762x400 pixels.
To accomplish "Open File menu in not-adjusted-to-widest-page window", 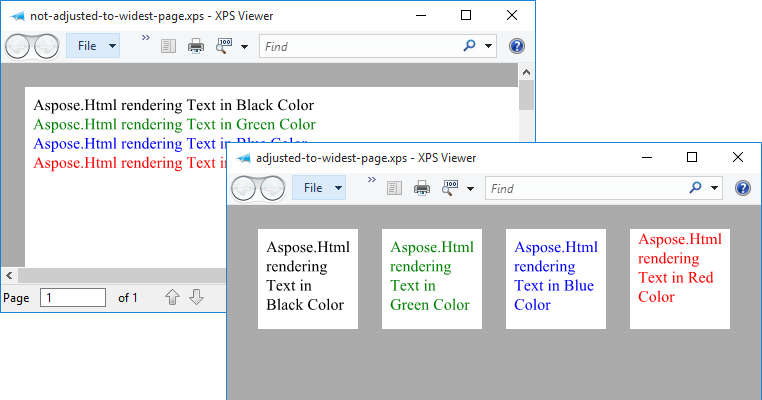I will pos(93,46).
